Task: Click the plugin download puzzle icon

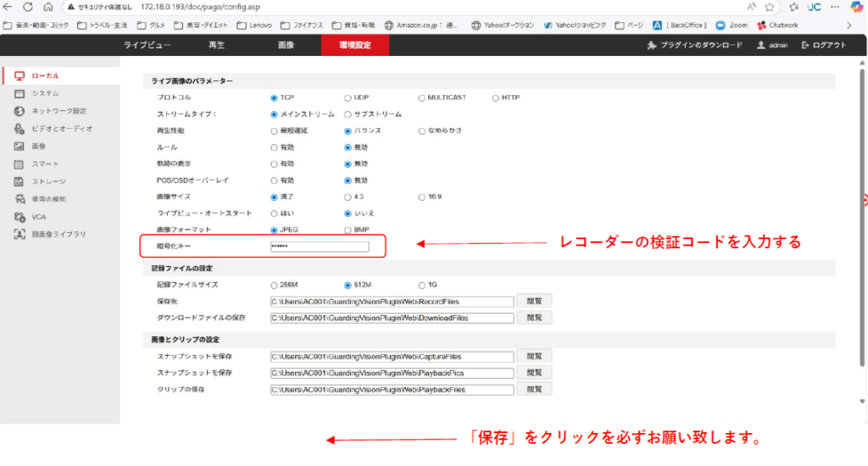Action: point(651,46)
